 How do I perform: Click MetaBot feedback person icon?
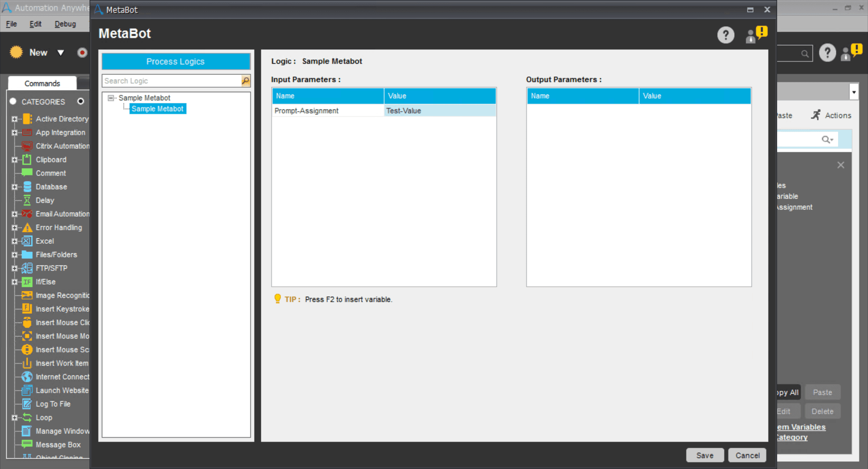coord(756,35)
